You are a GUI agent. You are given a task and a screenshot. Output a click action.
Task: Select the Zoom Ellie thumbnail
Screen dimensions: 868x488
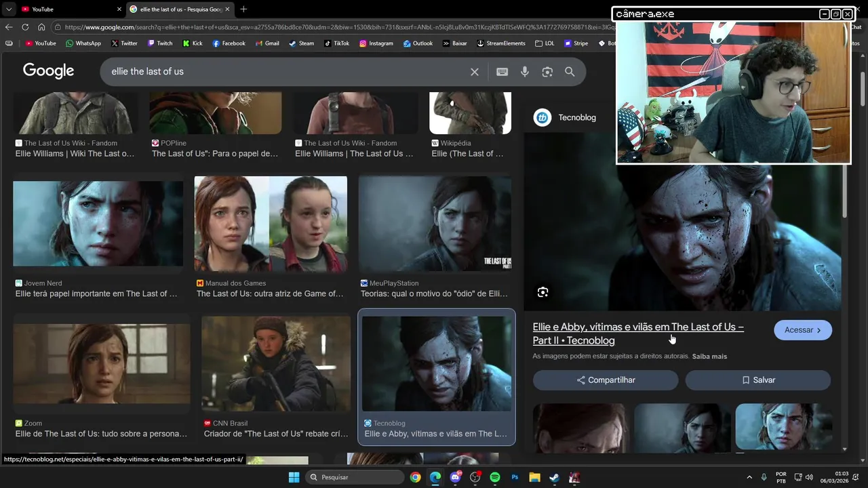[x=101, y=364]
